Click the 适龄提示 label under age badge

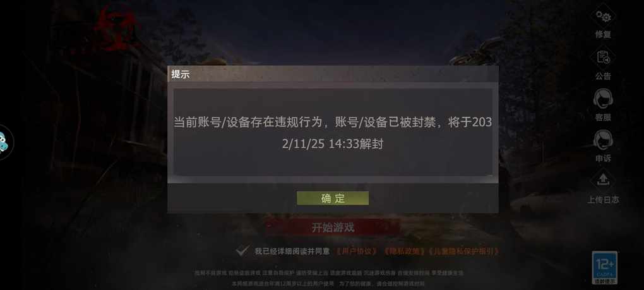[605, 281]
